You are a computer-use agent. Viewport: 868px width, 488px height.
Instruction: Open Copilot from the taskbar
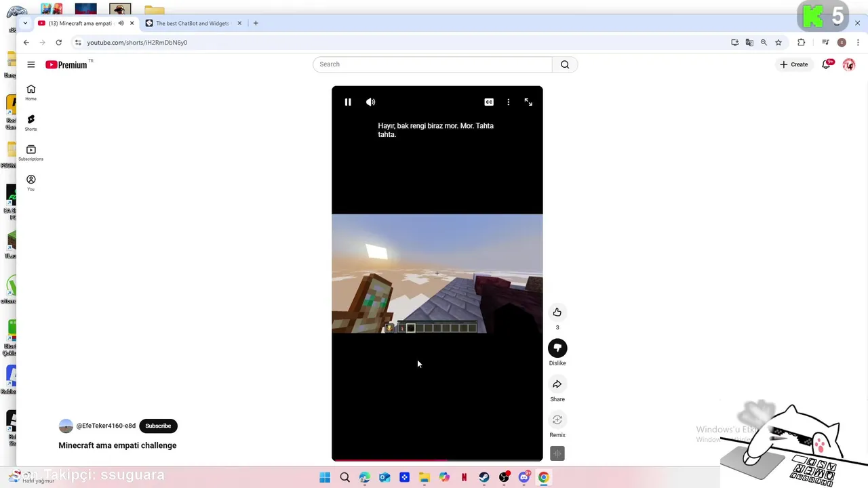pyautogui.click(x=444, y=478)
